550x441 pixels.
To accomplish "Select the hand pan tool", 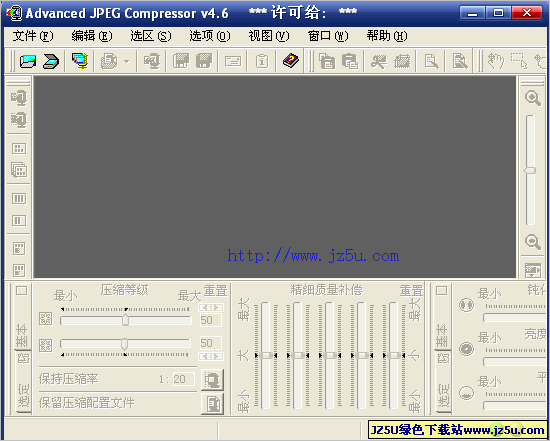I will point(496,61).
